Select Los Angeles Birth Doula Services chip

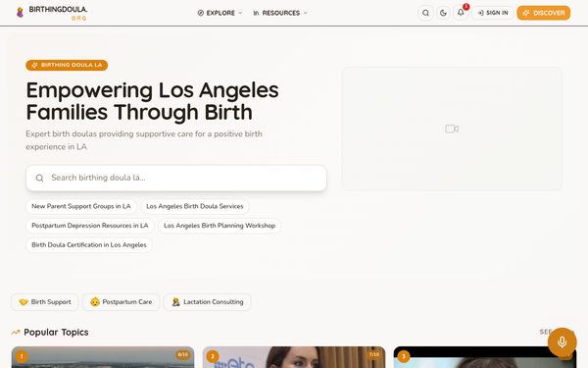click(x=195, y=206)
